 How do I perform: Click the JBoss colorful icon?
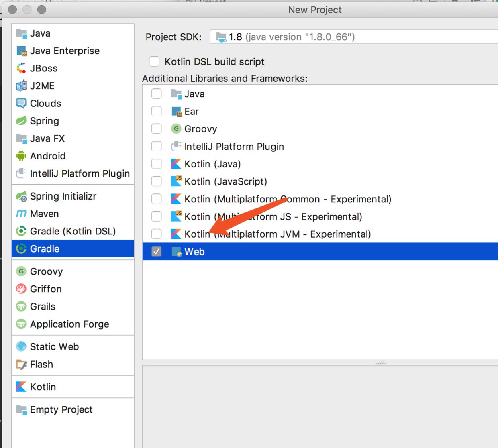(x=21, y=68)
